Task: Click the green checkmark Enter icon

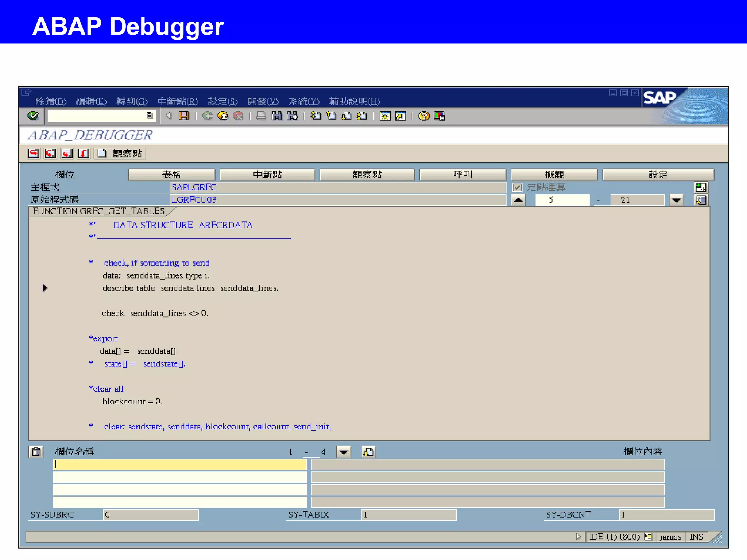Action: [33, 116]
